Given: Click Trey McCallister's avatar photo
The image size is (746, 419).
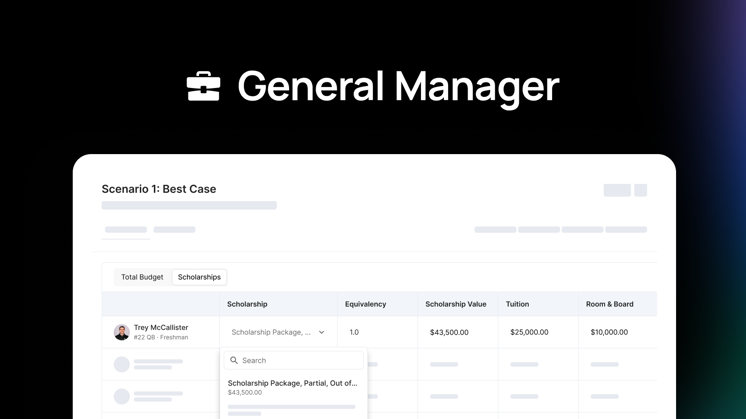Looking at the screenshot, I should pos(122,332).
